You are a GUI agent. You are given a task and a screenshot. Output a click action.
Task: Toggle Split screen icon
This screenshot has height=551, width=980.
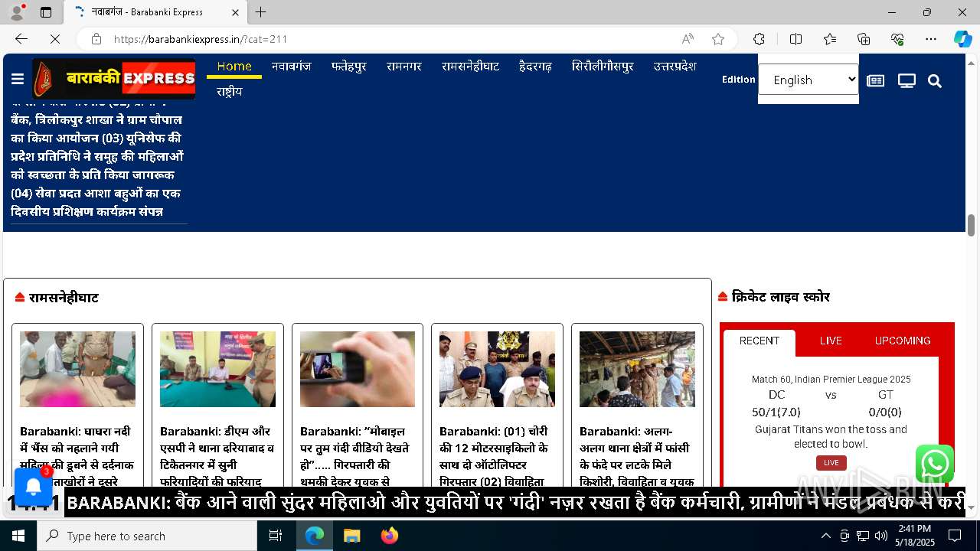795,39
